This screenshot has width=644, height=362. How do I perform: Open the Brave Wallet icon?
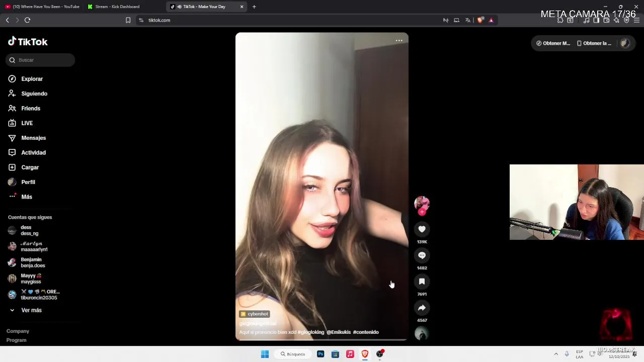(606, 20)
